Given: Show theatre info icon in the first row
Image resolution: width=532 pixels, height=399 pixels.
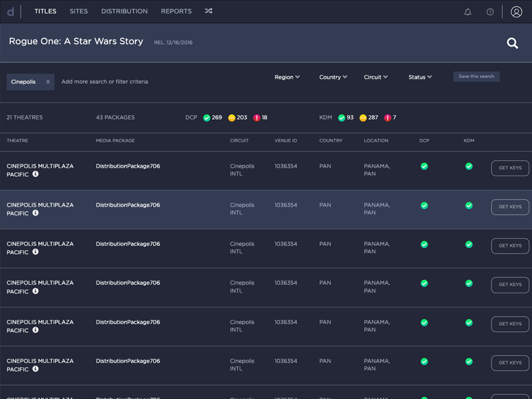Looking at the screenshot, I should click(35, 174).
